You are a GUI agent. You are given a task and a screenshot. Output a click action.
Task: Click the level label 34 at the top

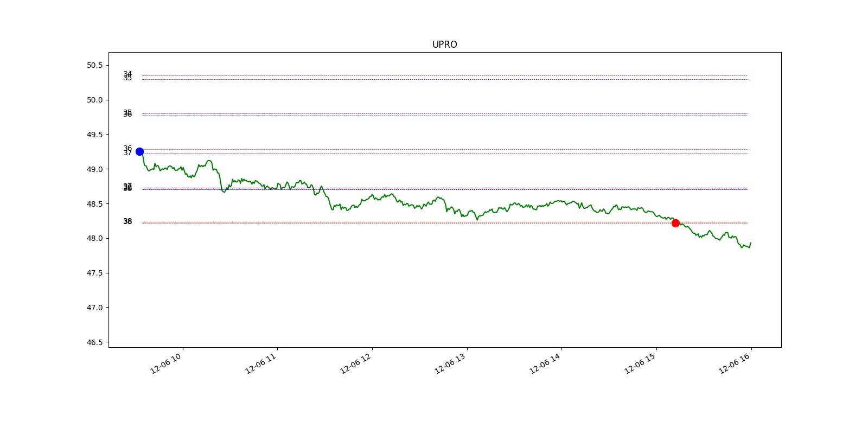(x=127, y=74)
